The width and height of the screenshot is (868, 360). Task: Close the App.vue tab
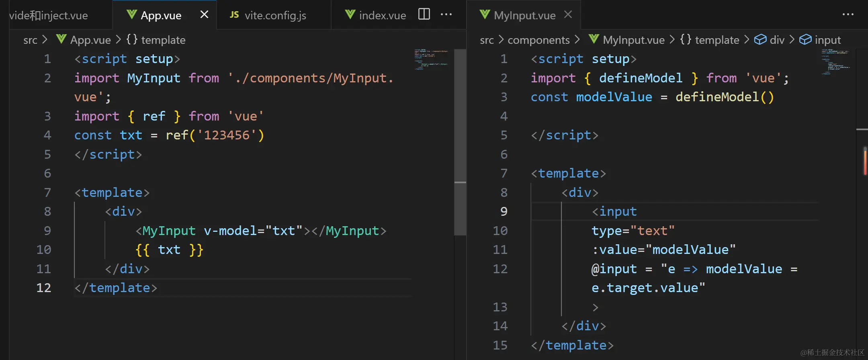[x=204, y=14]
